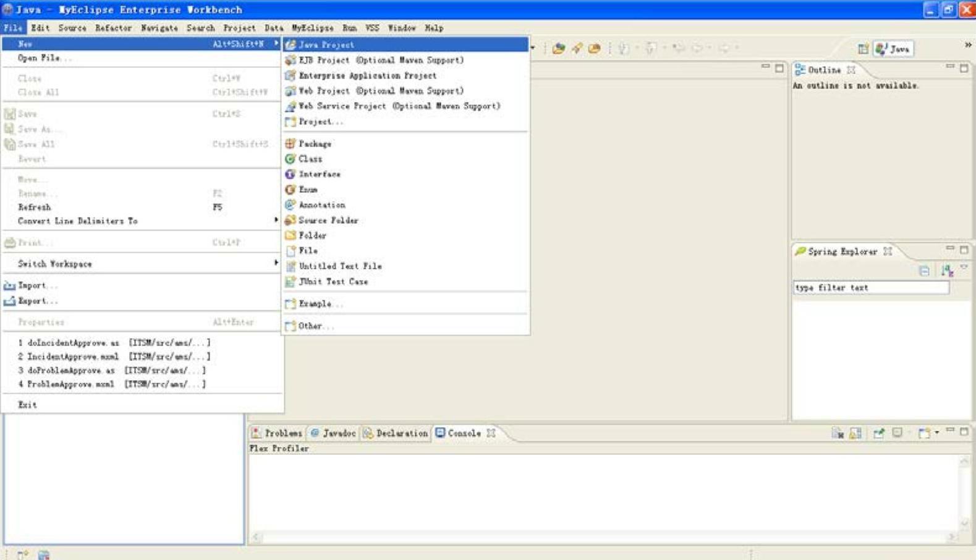Image resolution: width=976 pixels, height=560 pixels.
Task: Click the Import... icon in File menu
Action: pos(9,286)
